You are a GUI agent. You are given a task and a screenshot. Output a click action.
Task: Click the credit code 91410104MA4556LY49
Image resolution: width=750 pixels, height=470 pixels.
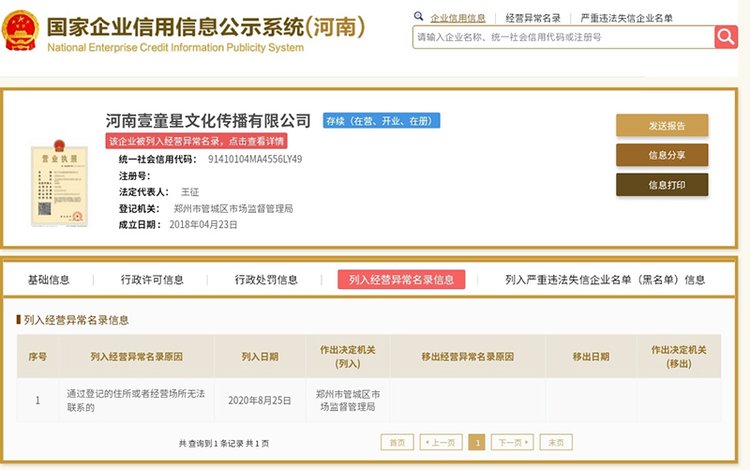pyautogui.click(x=255, y=159)
